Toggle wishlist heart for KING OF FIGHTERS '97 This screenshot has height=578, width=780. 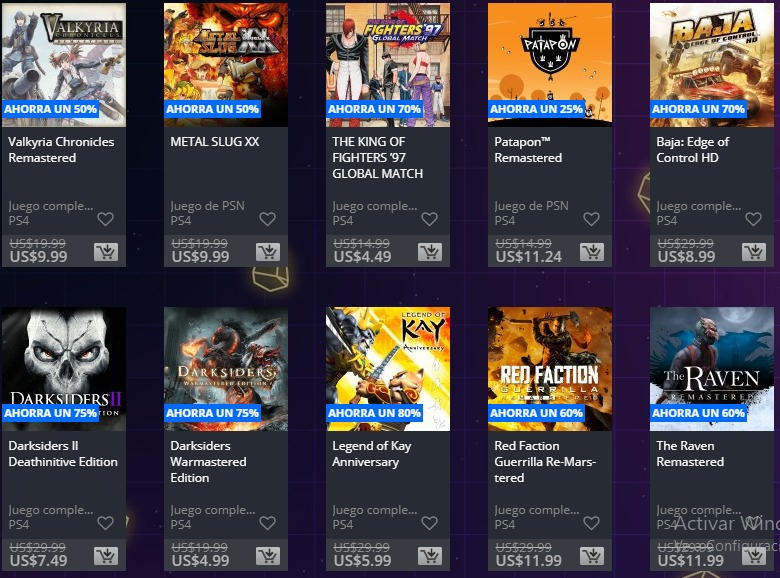point(429,219)
